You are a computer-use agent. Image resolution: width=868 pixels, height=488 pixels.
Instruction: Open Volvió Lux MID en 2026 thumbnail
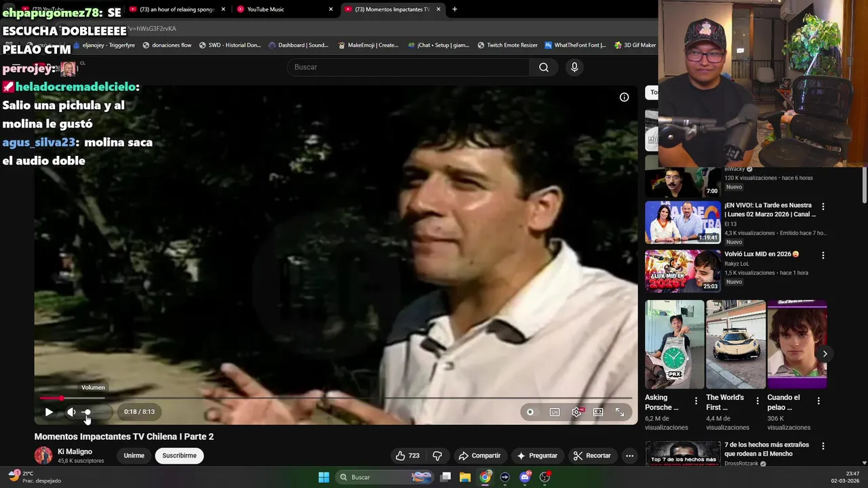point(682,271)
